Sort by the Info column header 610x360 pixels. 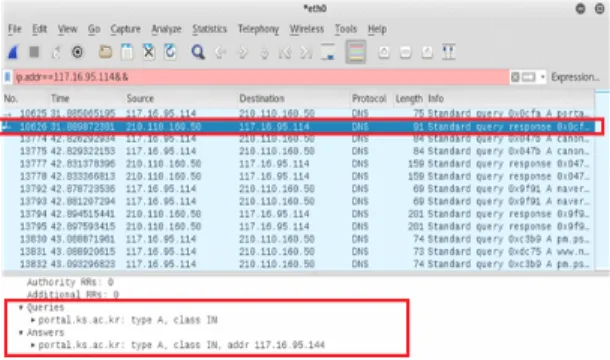[x=510, y=98]
